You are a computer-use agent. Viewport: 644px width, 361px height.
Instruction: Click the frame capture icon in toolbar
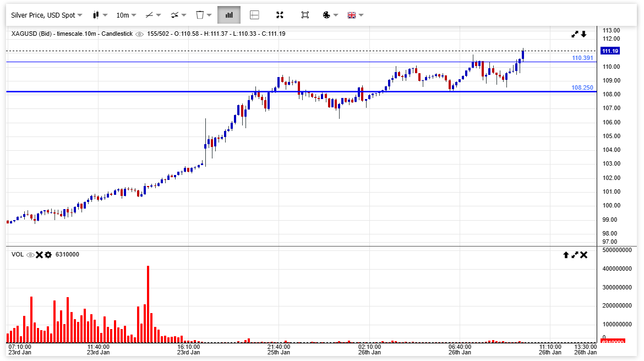(305, 15)
